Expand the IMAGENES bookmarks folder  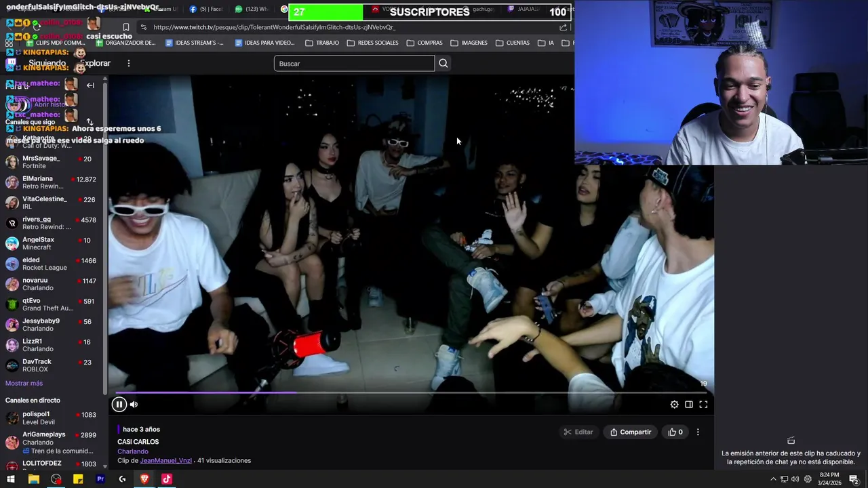coord(469,43)
